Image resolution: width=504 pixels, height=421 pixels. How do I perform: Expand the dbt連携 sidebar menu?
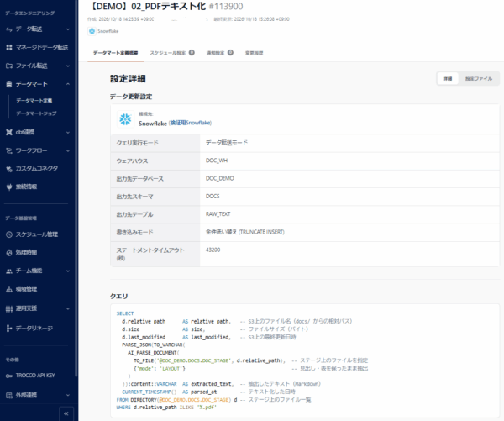(68, 132)
